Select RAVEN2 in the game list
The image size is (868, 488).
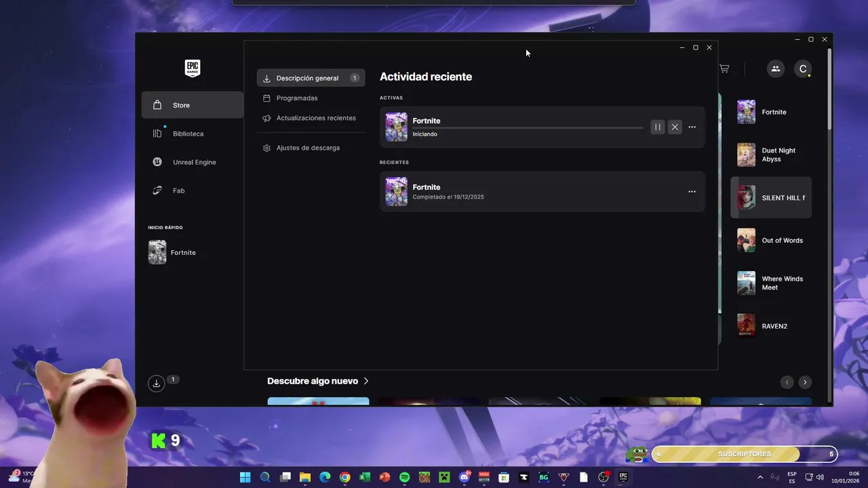pos(771,326)
